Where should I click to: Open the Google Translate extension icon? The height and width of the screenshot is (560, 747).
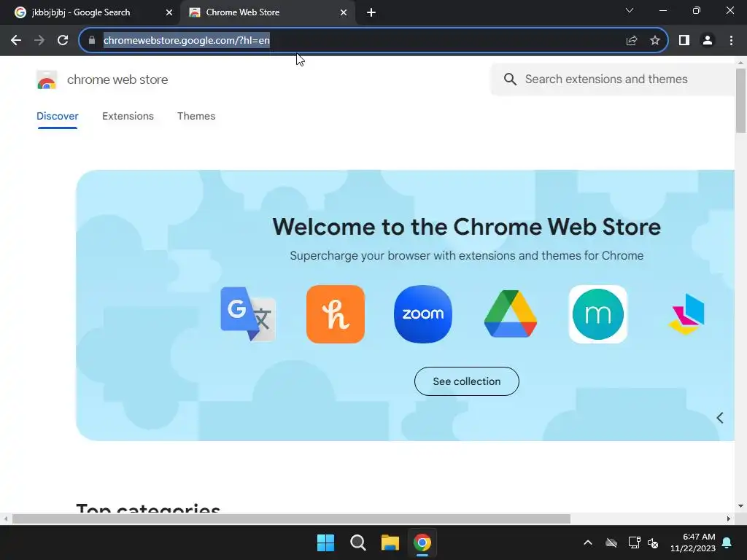[248, 314]
